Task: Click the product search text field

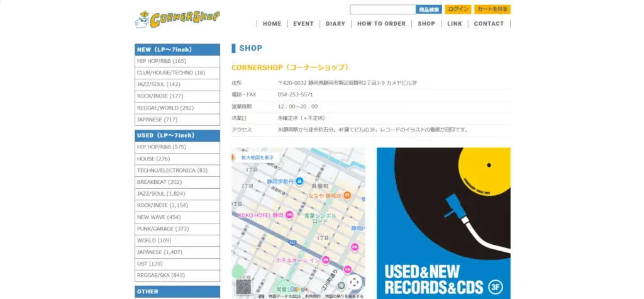Action: [x=382, y=9]
